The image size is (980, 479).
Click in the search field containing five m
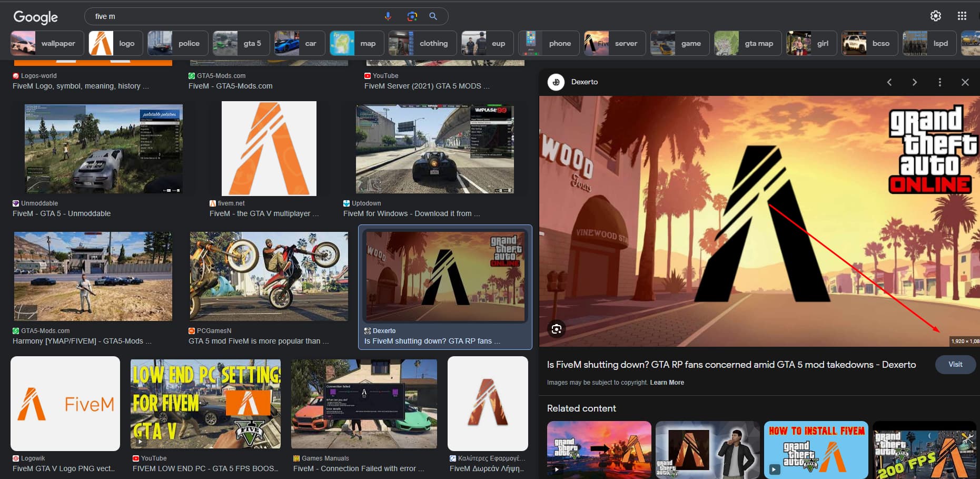pos(232,16)
